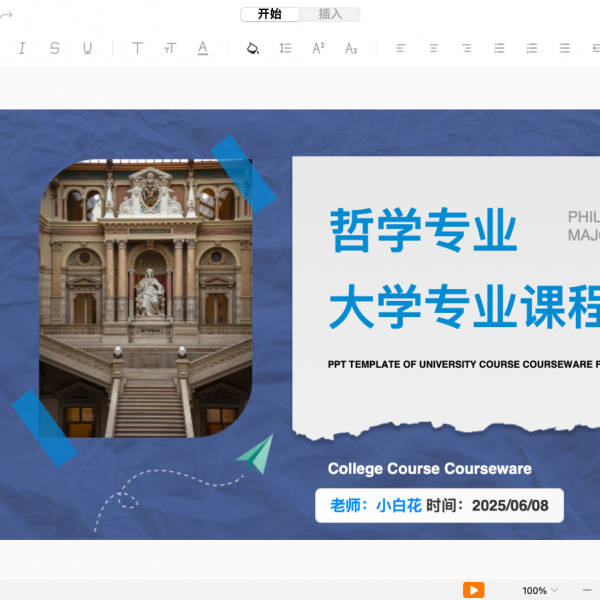Switch to the 插入 tab
The width and height of the screenshot is (600, 600).
(x=330, y=14)
